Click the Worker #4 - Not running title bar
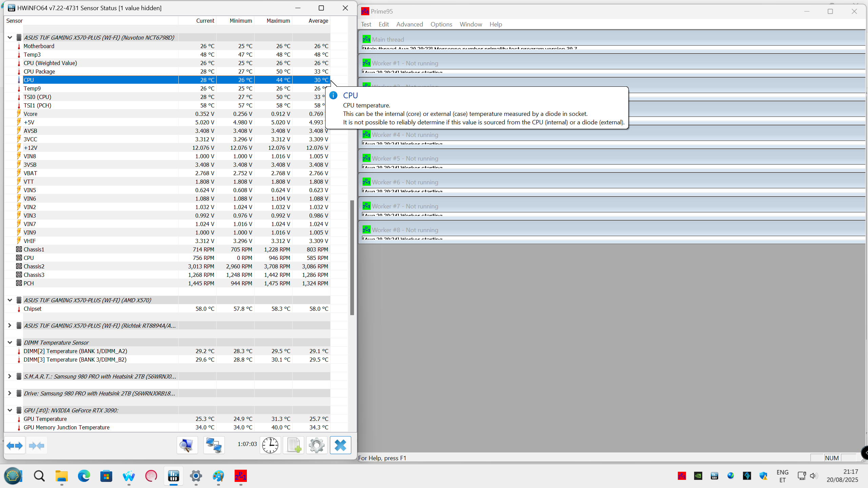The image size is (868, 488). click(612, 135)
